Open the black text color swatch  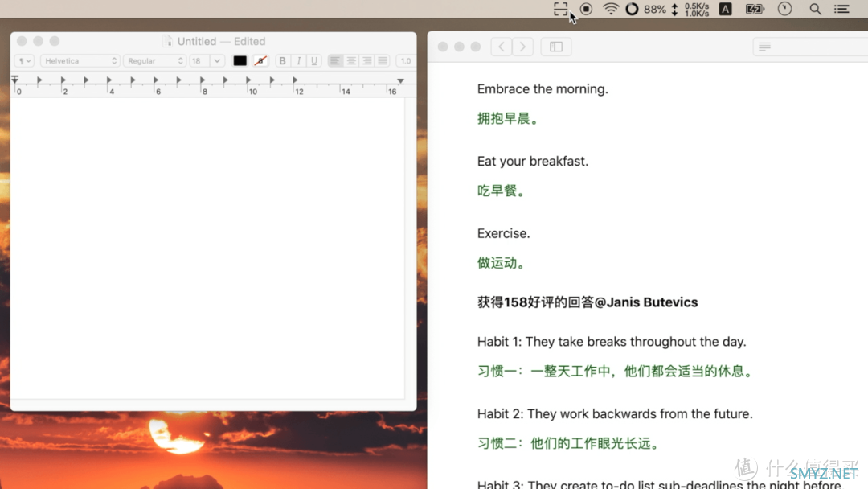tap(240, 61)
